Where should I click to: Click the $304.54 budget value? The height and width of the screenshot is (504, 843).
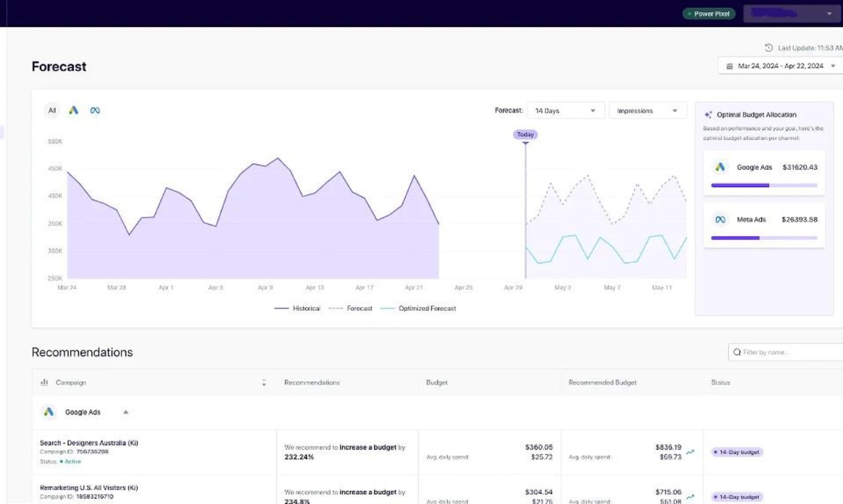click(x=539, y=492)
